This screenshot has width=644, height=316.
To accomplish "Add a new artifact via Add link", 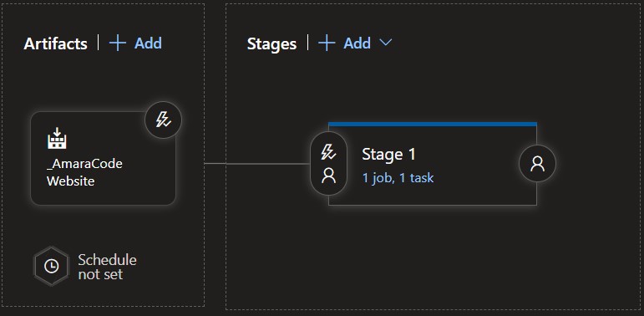I will (148, 43).
